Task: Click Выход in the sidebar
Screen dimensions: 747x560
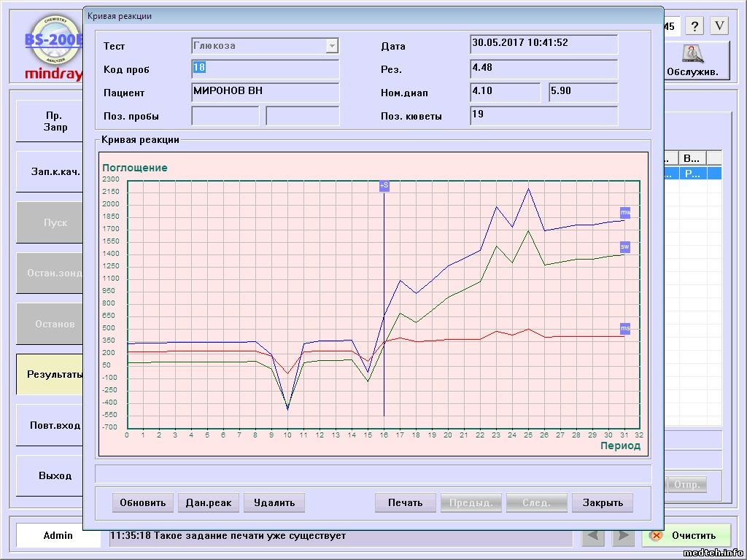Action: [x=50, y=475]
